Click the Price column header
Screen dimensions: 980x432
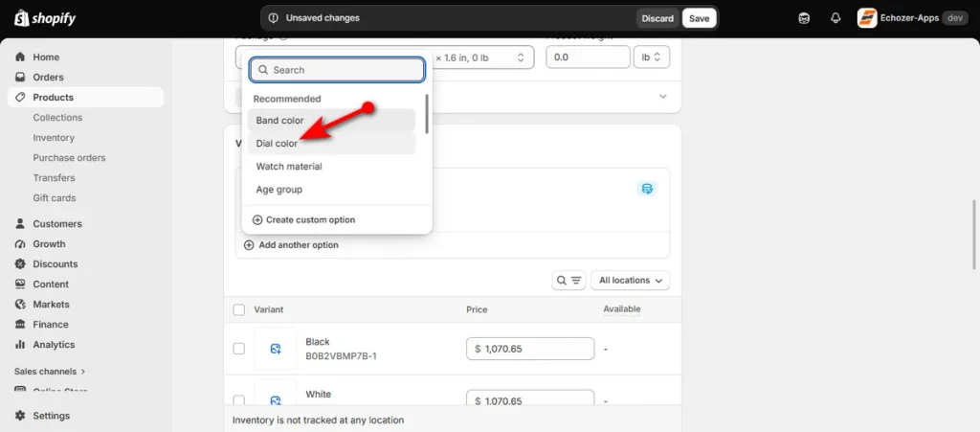tap(477, 309)
